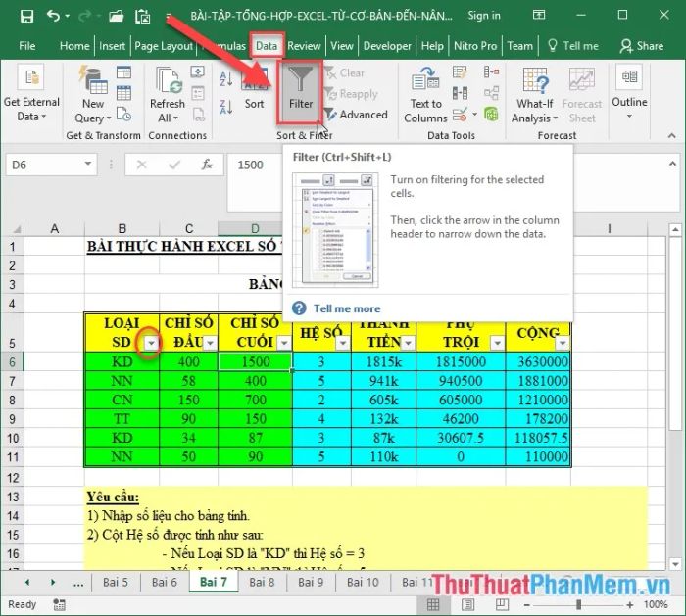Click the zoom out minus button
Screen dimensions: 686x616
tap(527, 605)
